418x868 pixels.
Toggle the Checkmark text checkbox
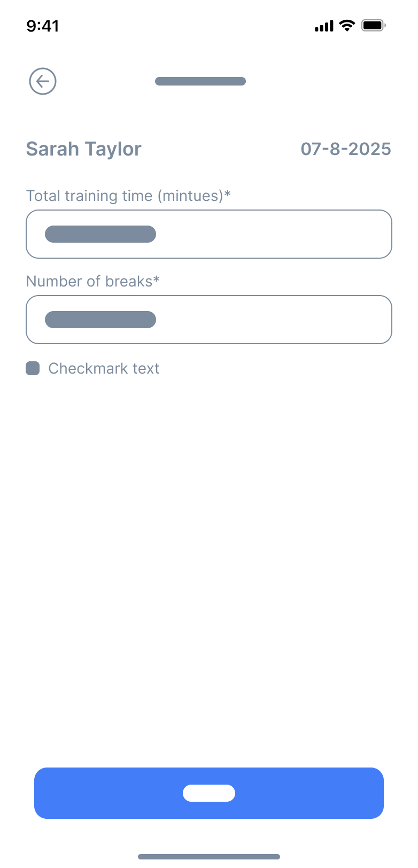[33, 368]
